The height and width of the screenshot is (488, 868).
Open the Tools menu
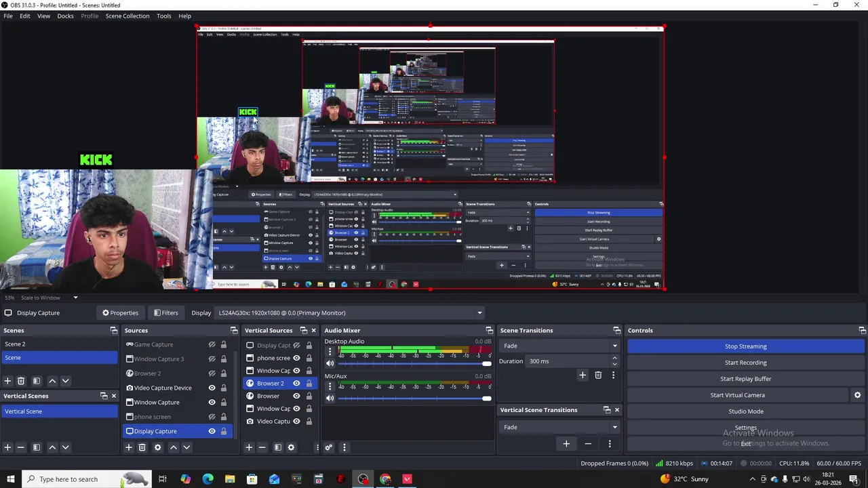[164, 16]
